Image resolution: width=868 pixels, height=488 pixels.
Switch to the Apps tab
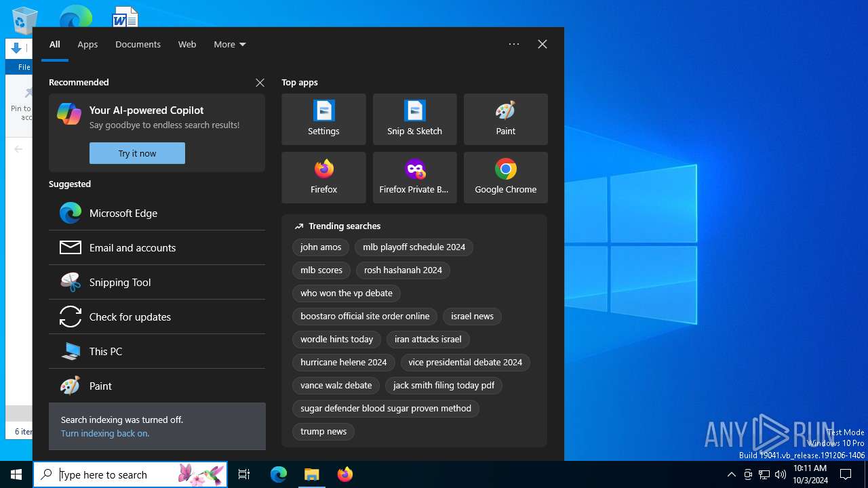coord(87,44)
